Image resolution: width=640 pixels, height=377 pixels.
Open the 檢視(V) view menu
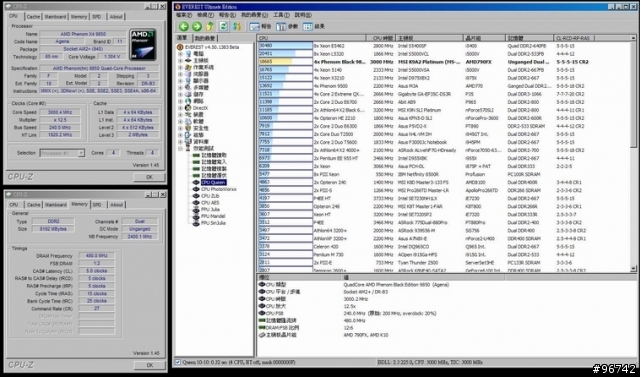tap(205, 15)
